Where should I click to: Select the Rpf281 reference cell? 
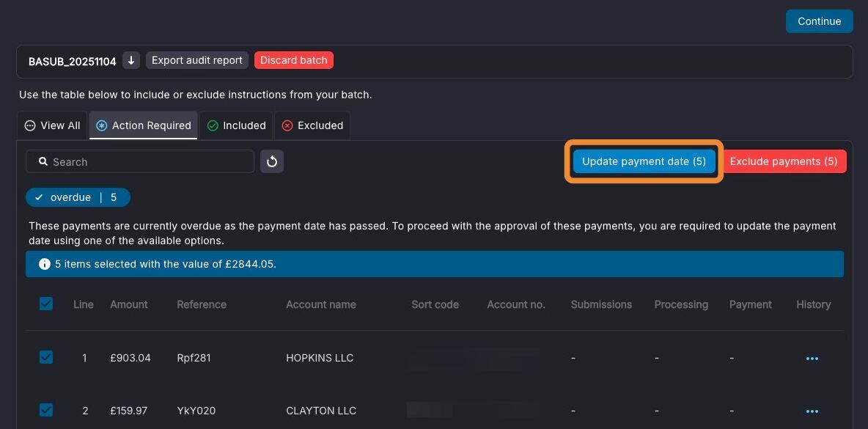click(194, 358)
